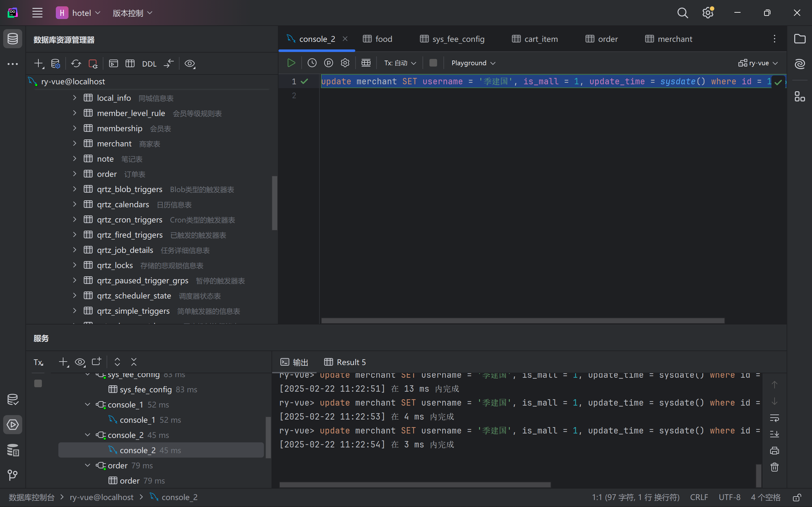Open the Playground resolve mode dropdown

point(473,63)
